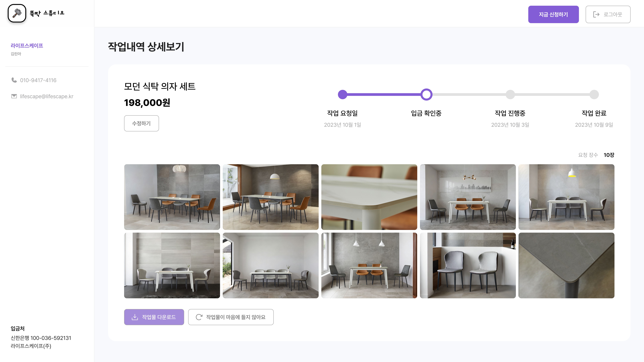Select the 작업 요청일 progress step dot
Screen dimensions: 644x362
coord(342,94)
